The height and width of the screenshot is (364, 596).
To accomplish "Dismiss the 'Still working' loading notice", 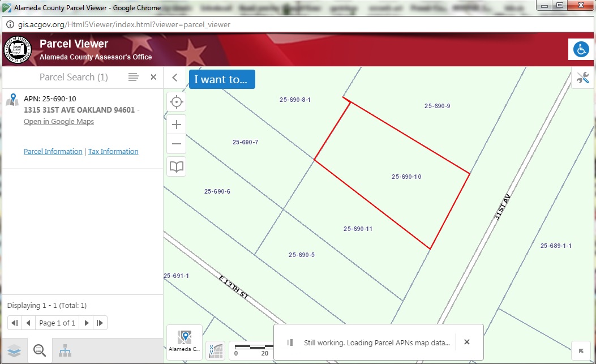I will pos(467,342).
